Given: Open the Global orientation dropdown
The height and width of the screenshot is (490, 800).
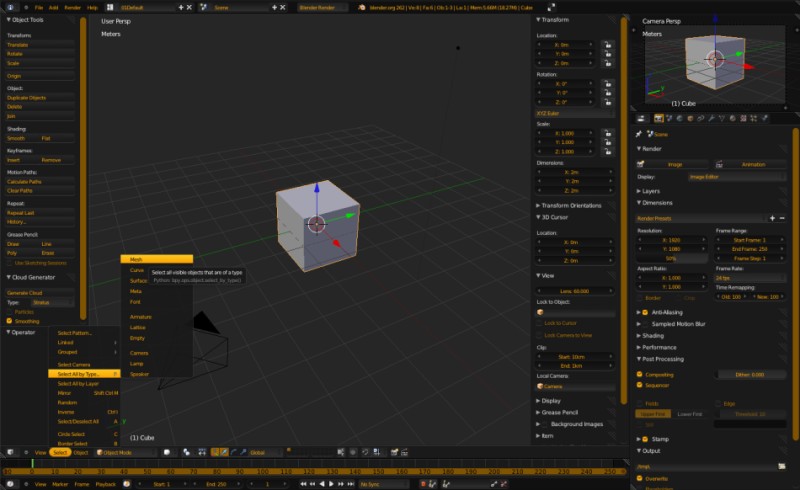Looking at the screenshot, I should [x=265, y=452].
